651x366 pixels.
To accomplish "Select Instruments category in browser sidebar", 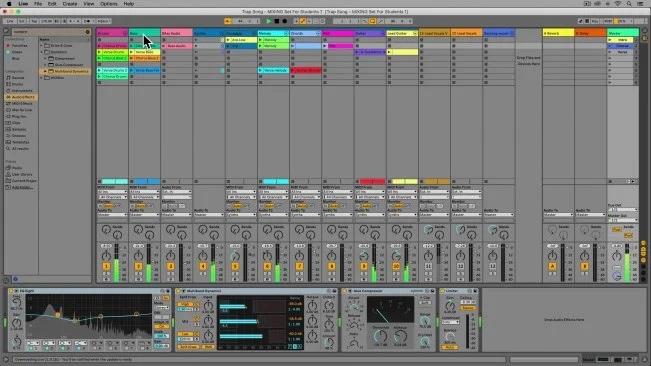I will (22, 90).
